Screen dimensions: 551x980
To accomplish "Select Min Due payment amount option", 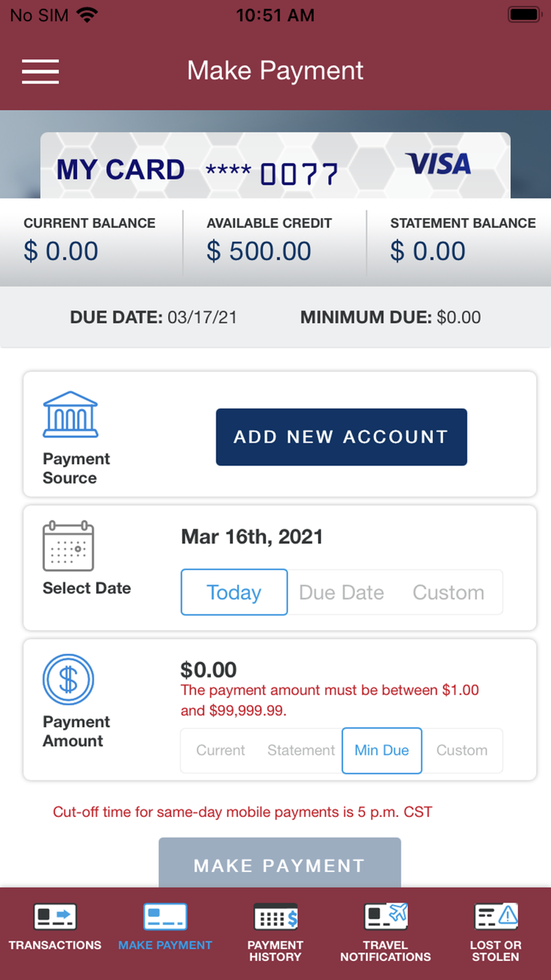I will (382, 751).
